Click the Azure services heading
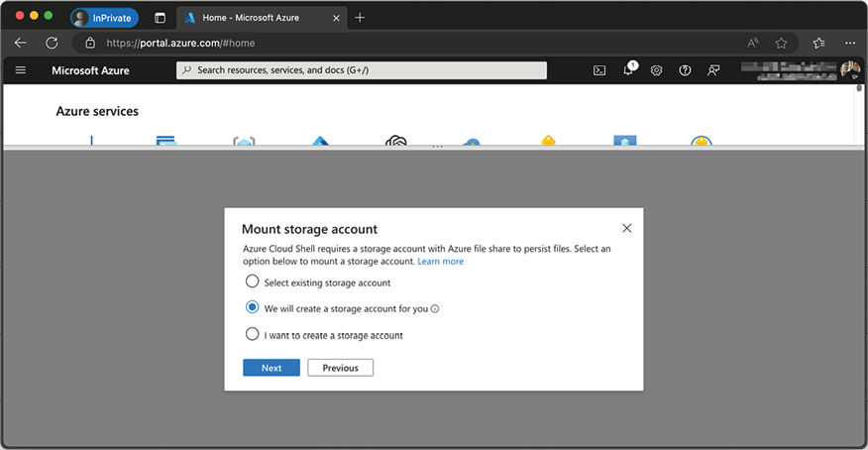This screenshot has width=868, height=450. pos(97,111)
